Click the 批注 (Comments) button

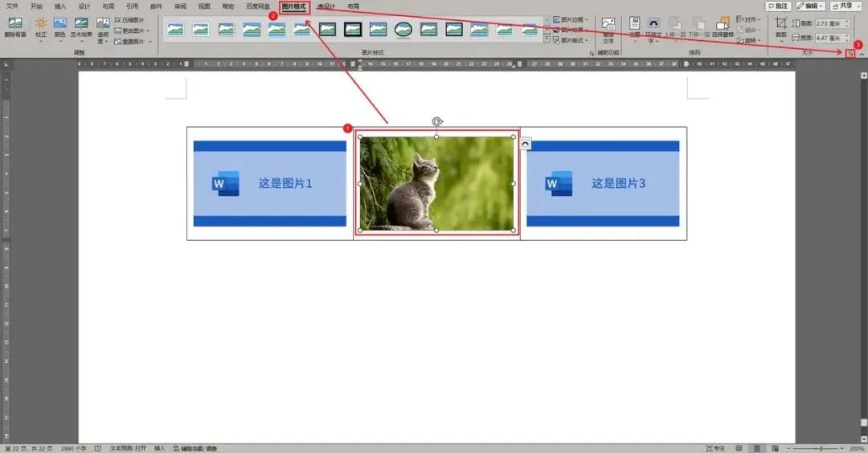(778, 6)
